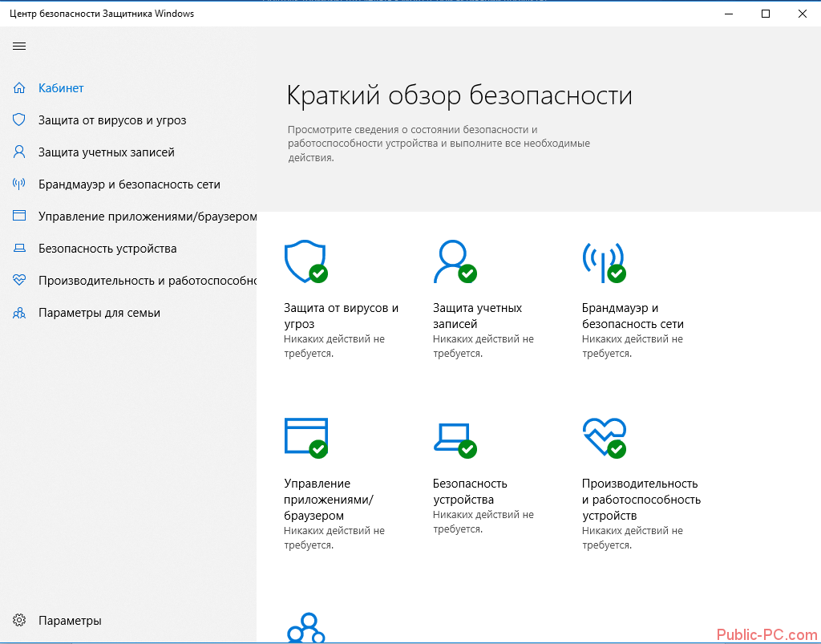Click 'Никаких действий не требуется' under Производительность tile

coord(632,537)
